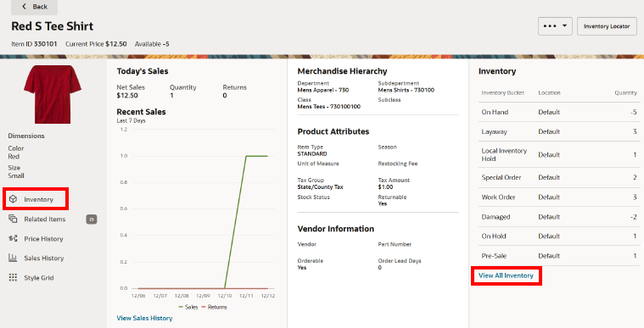Select the Damaged inventory row
Image resolution: width=644 pixels, height=328 pixels.
click(559, 217)
